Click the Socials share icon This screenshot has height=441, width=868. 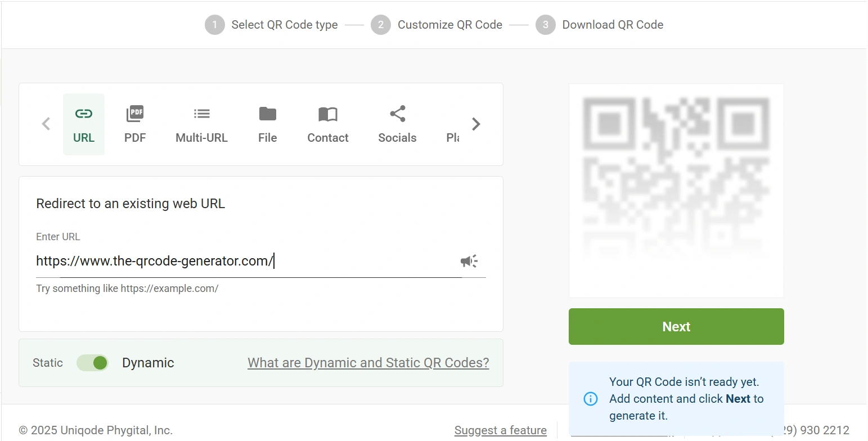pos(398,114)
